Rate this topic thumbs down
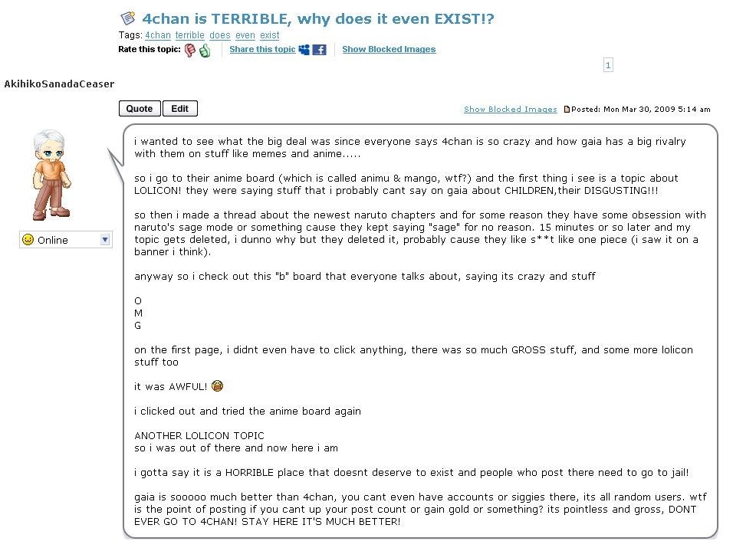 [x=190, y=50]
